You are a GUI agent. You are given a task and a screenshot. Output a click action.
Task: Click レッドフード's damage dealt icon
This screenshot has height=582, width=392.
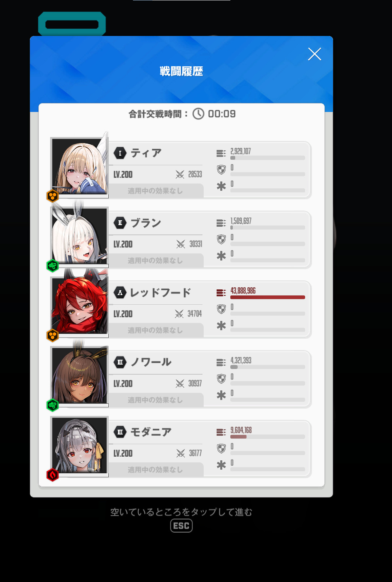click(221, 293)
